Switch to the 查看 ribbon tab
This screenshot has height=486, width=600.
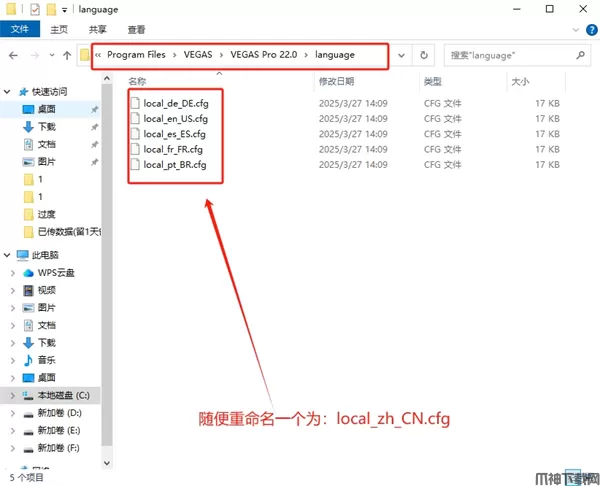137,29
